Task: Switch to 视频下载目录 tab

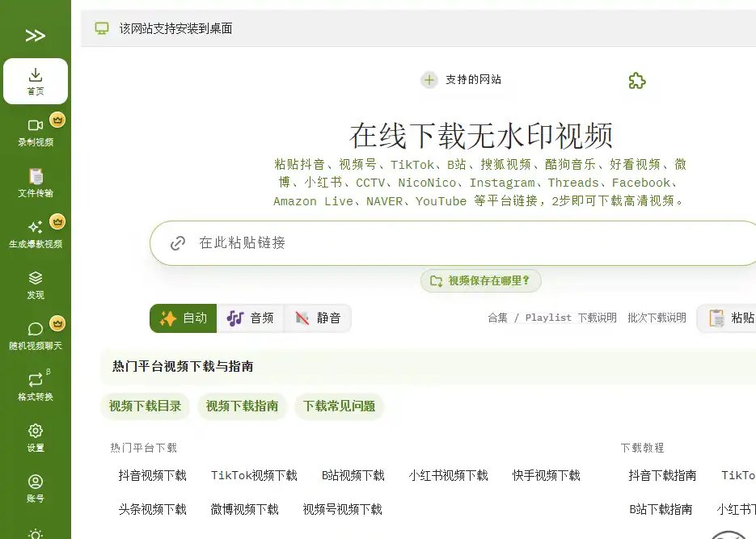Action: coord(145,406)
